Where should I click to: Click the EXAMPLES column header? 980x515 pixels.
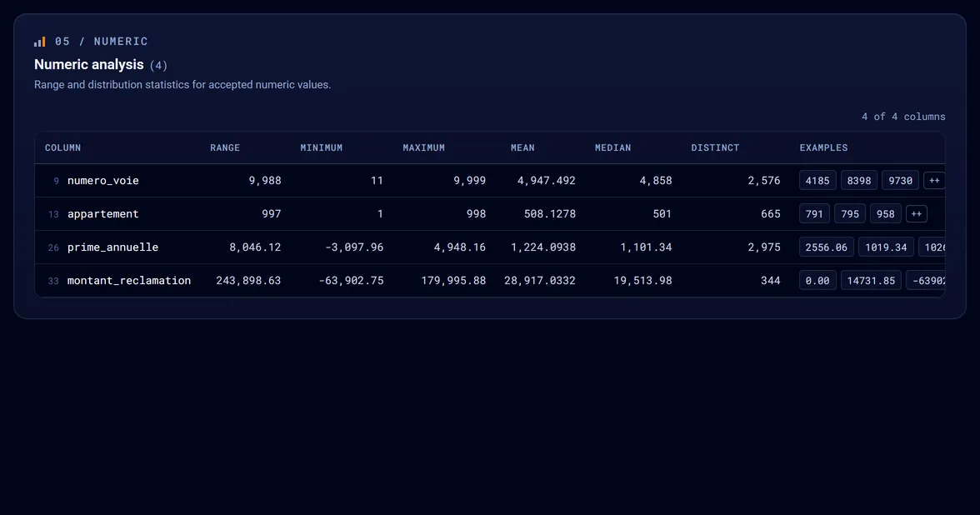pos(823,148)
